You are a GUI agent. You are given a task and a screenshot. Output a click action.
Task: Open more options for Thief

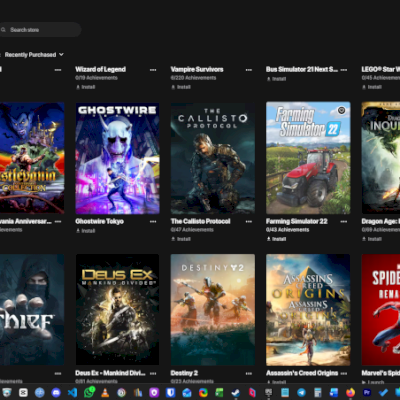coord(58,373)
